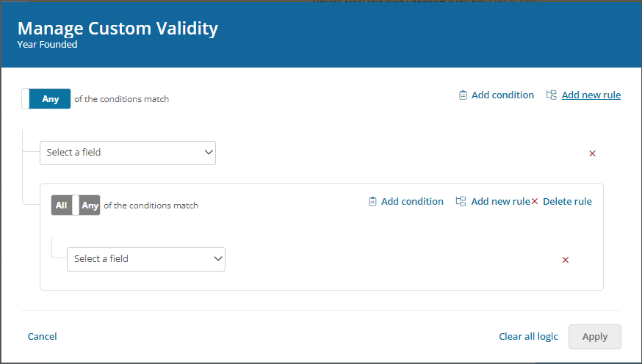Remove the first condition with red X
642x364 pixels.
pos(592,153)
